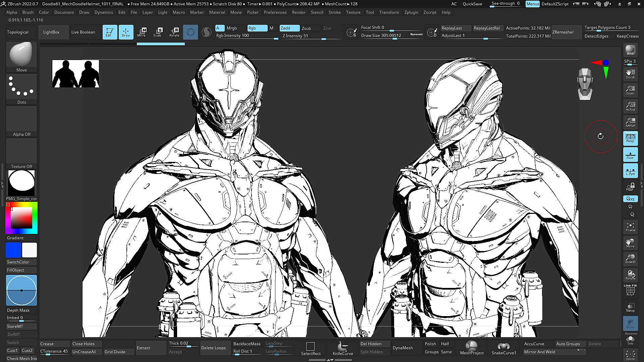Disable Zadd sculpt mode
This screenshot has width=644, height=362.
289,28
